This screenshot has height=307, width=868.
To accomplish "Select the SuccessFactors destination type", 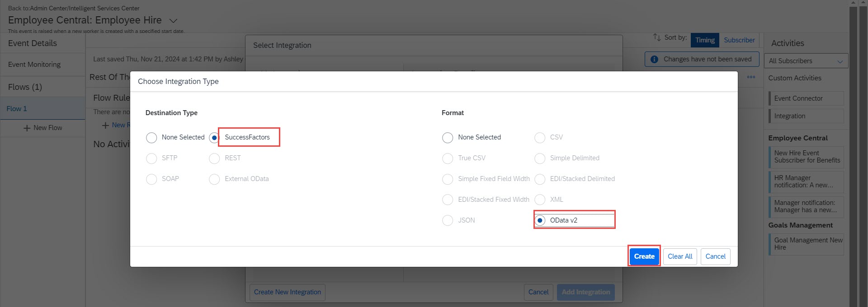I will 214,138.
